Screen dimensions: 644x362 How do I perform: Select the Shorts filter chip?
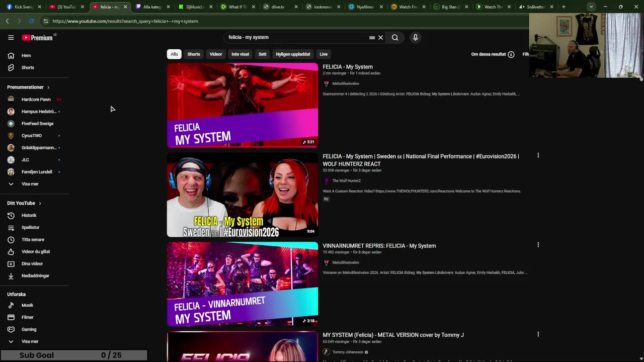[x=194, y=54]
